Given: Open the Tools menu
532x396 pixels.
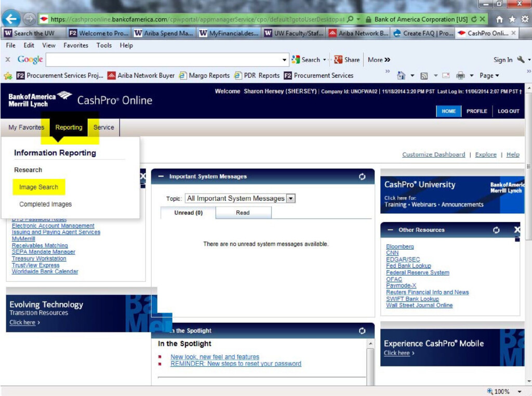Looking at the screenshot, I should coord(104,45).
